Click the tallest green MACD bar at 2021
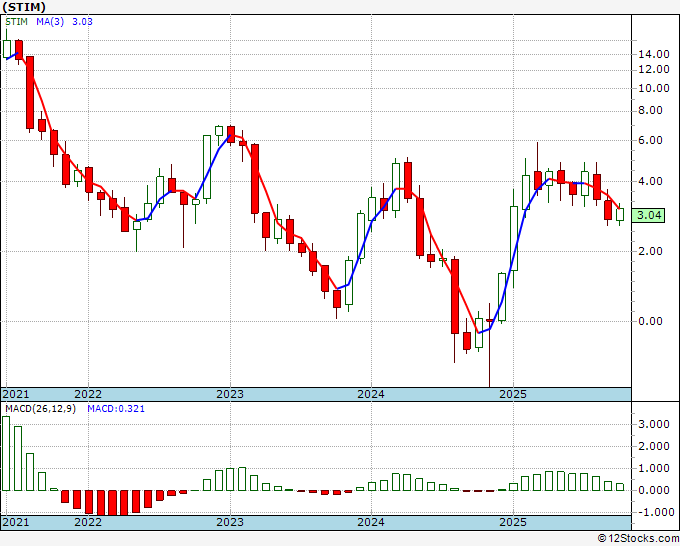Image resolution: width=680 pixels, height=546 pixels. (6, 454)
